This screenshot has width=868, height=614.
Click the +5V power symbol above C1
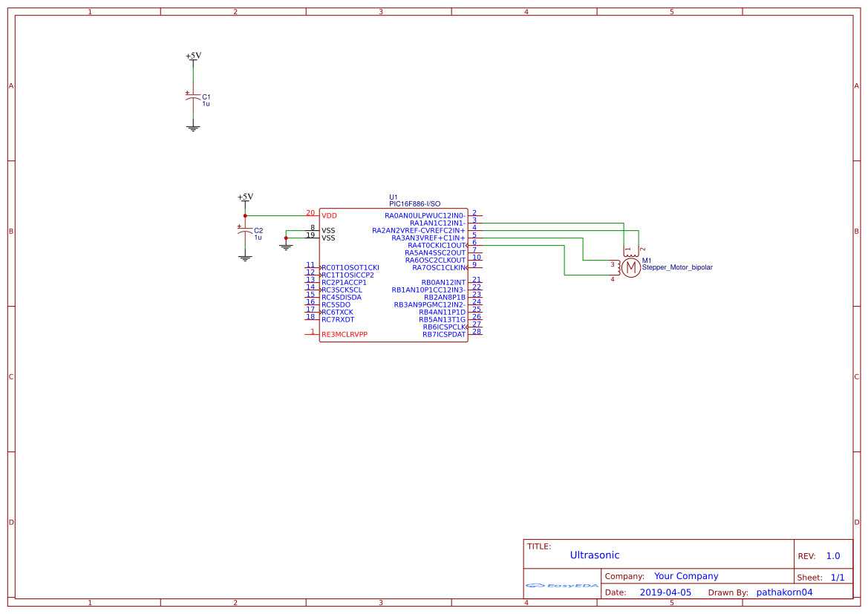pos(193,56)
